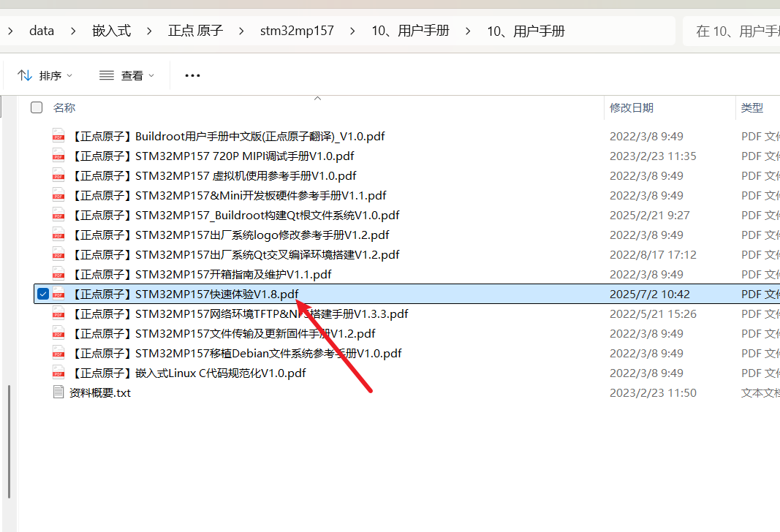Select file STM32MP157移植Debian文件系统参考手册V1.0.pdf
Viewport: 780px width, 532px height.
(235, 353)
